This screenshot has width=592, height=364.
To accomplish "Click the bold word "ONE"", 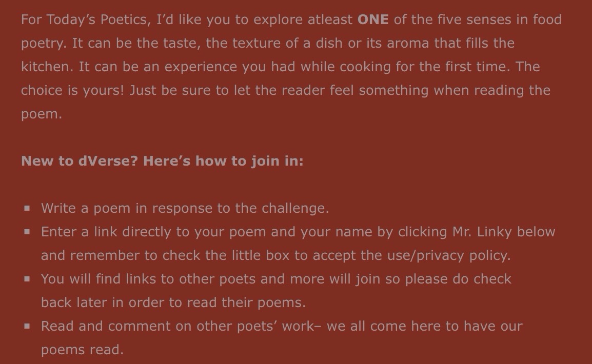I will pos(373,19).
